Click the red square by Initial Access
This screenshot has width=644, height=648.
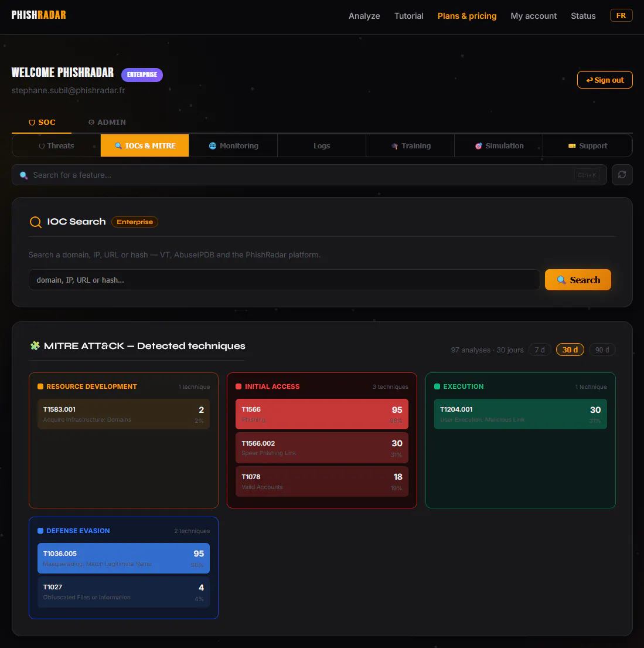pyautogui.click(x=238, y=386)
